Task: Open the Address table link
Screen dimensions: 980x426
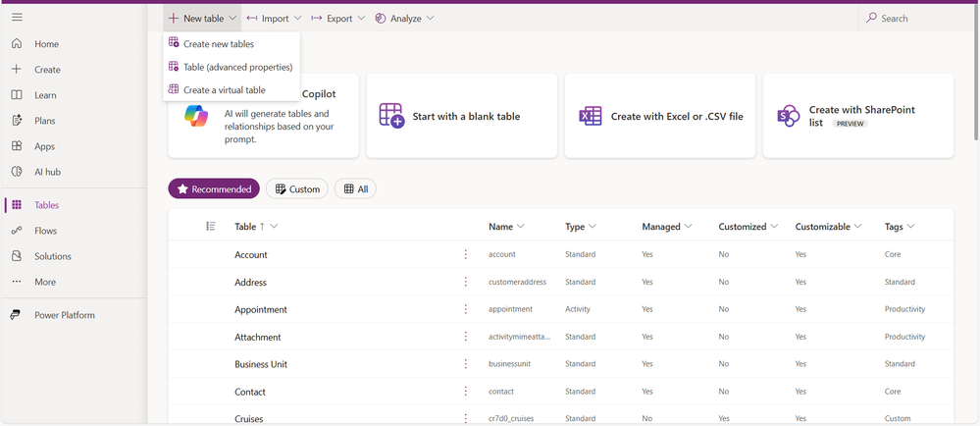Action: [x=250, y=282]
